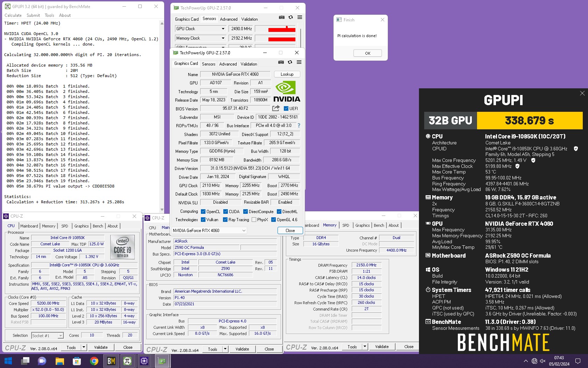The image size is (588, 368).
Task: Click muted volume tray icon
Action: pyautogui.click(x=543, y=361)
